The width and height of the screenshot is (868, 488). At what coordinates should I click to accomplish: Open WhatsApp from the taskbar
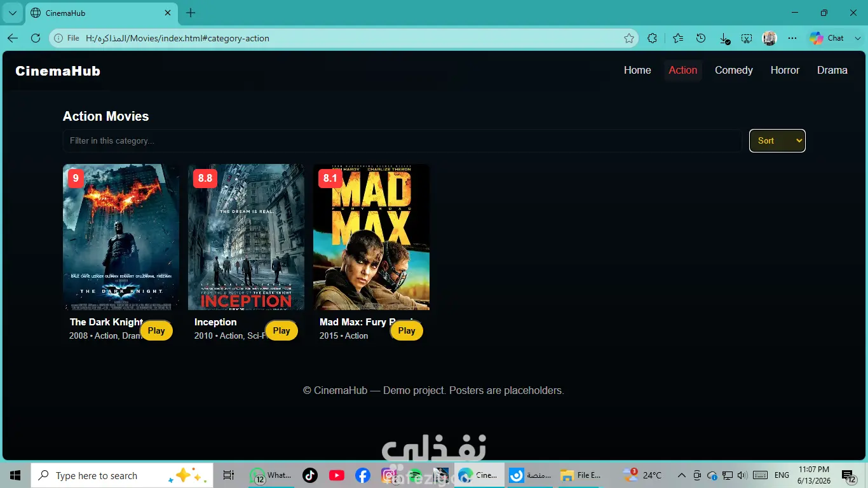point(271,475)
